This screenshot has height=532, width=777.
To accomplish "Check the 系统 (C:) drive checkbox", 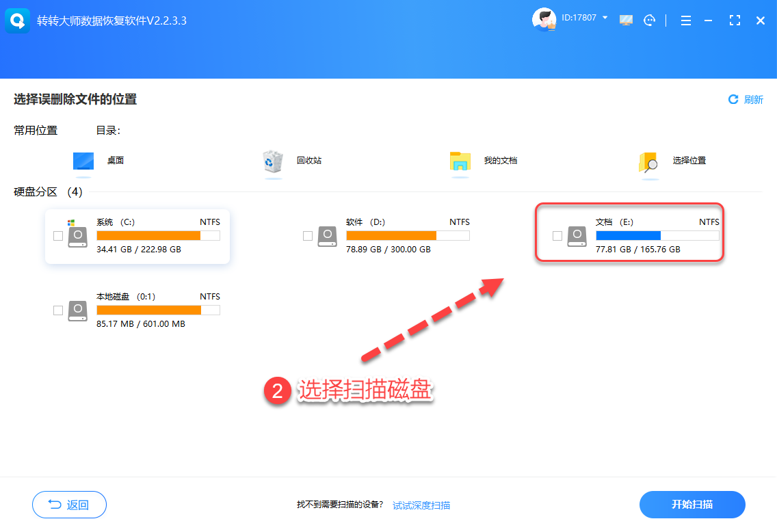I will (58, 236).
